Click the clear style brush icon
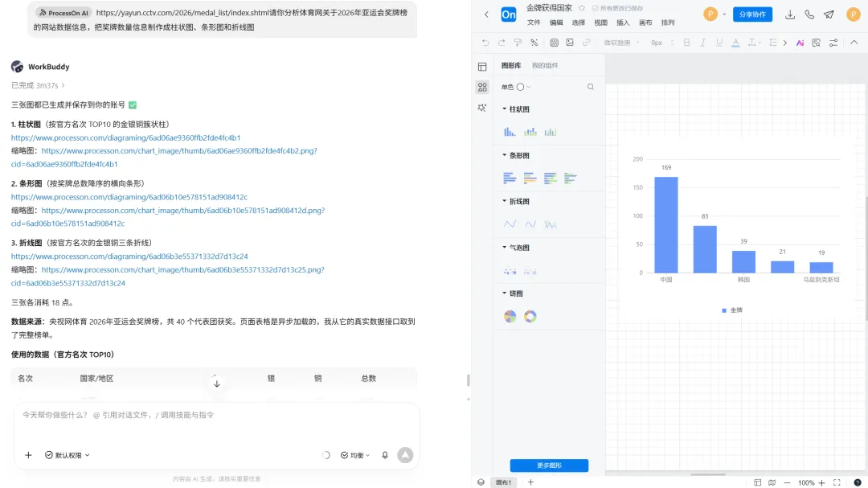Viewport: 868px width, 488px height. (534, 43)
